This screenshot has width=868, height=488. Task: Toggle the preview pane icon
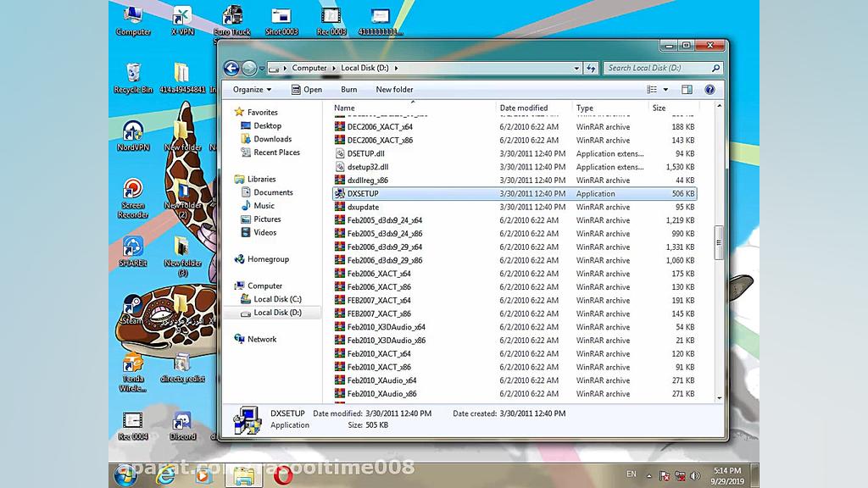coord(687,89)
